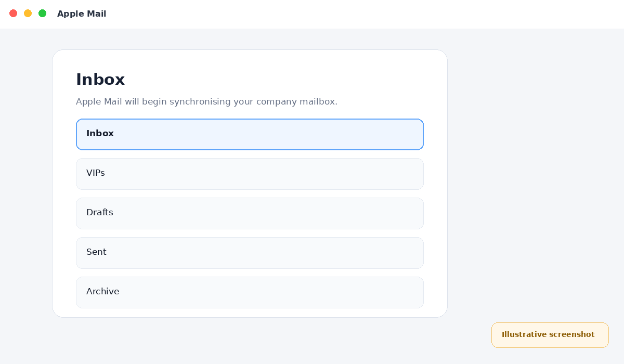Select the highlighted Inbox mailbox row
The height and width of the screenshot is (364, 624).
pos(250,134)
